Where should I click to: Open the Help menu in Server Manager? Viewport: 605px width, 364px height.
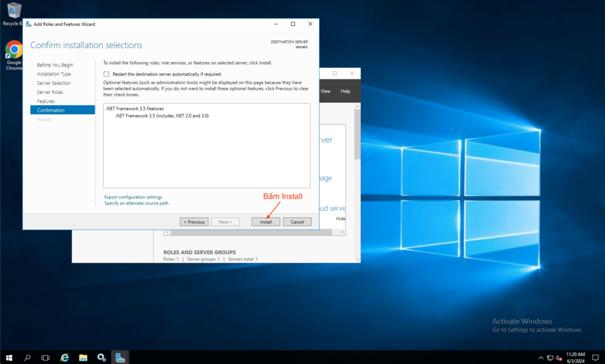[346, 91]
